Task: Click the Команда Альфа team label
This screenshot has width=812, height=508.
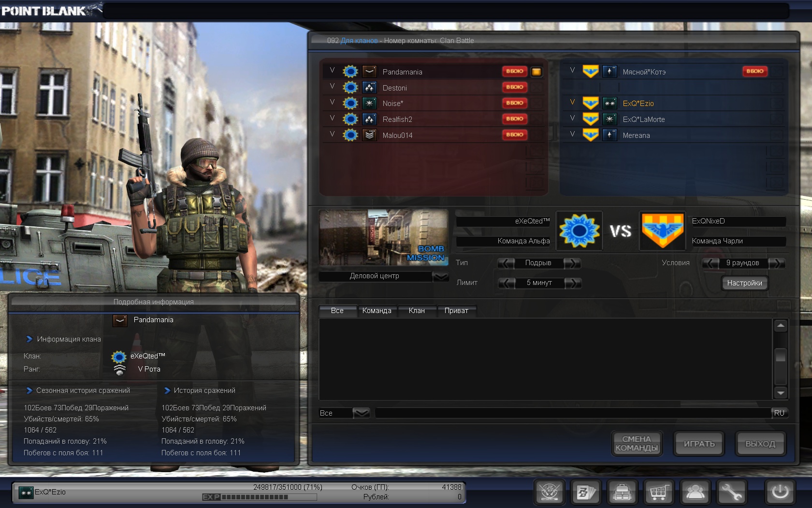Action: (524, 241)
